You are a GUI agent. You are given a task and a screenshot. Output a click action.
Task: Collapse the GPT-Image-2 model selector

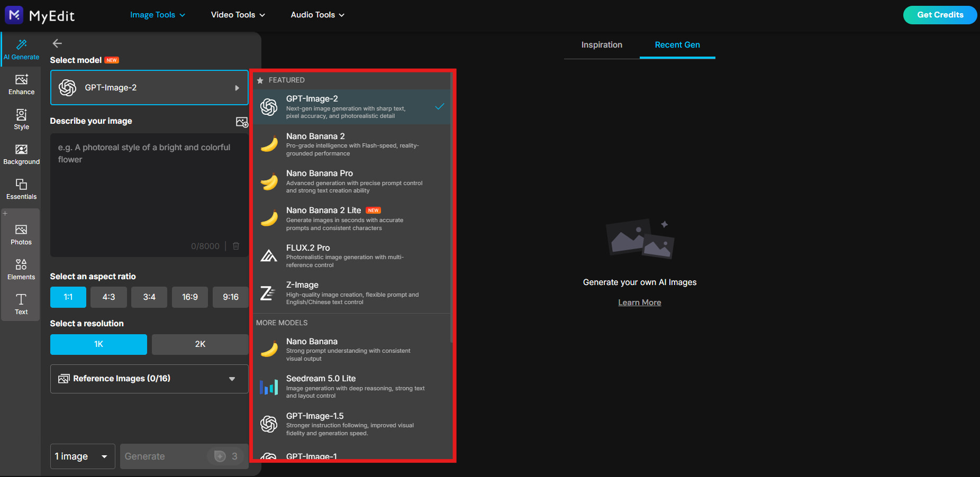click(149, 88)
